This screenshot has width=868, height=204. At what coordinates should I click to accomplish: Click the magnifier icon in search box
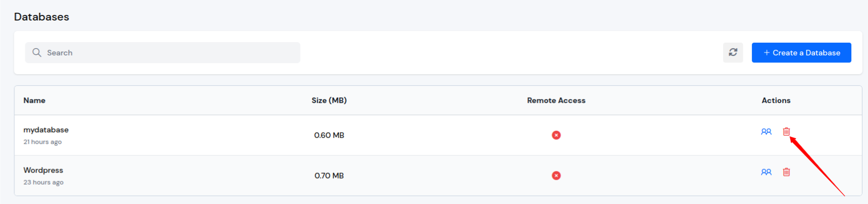(37, 53)
